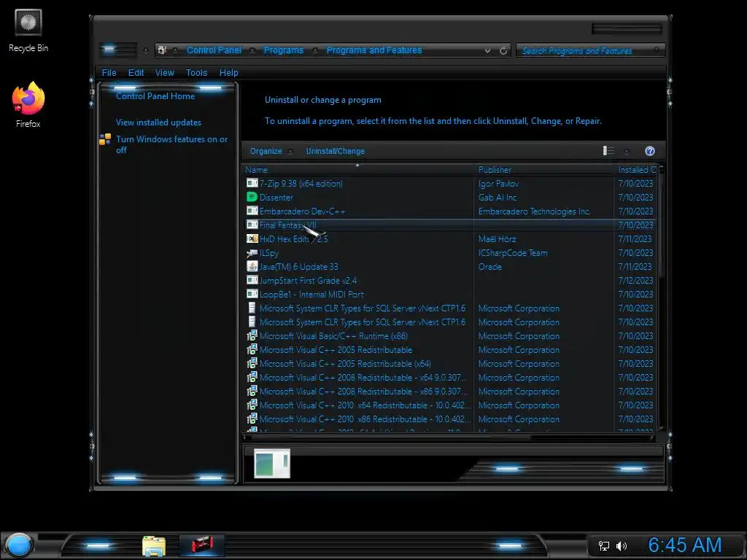The width and height of the screenshot is (747, 560).
Task: Click the Visual Basic/C++ Runtime (x86) icon
Action: [x=252, y=335]
